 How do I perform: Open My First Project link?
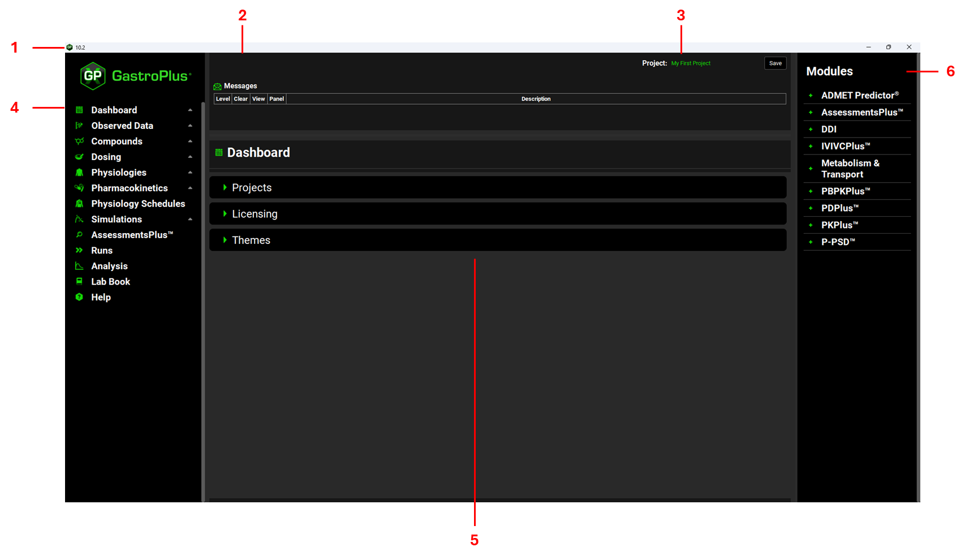691,63
